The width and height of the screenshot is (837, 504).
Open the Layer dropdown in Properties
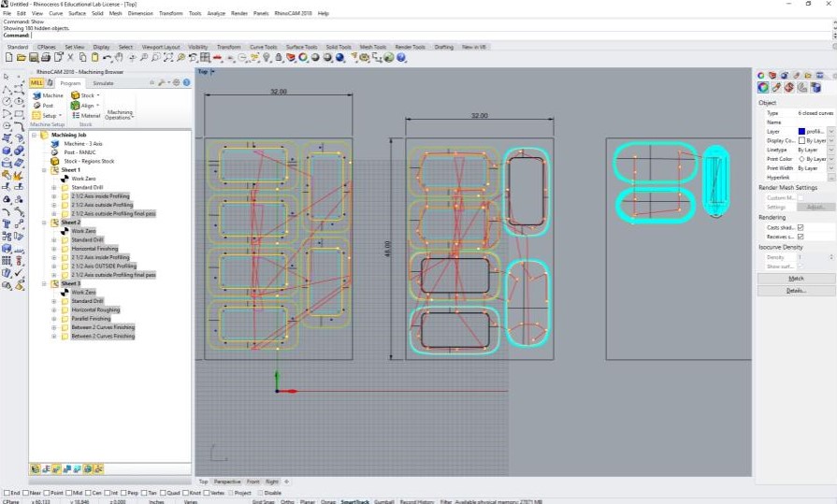(831, 131)
